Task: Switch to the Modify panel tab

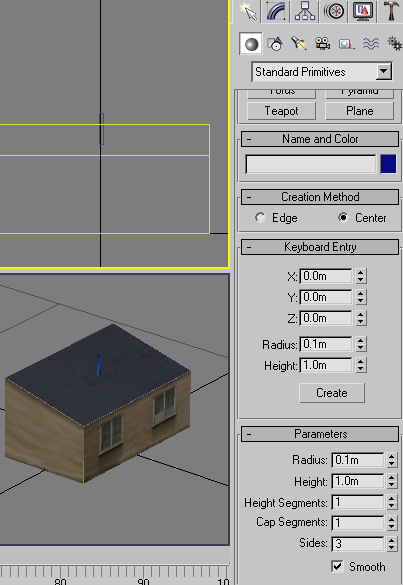Action: point(276,11)
